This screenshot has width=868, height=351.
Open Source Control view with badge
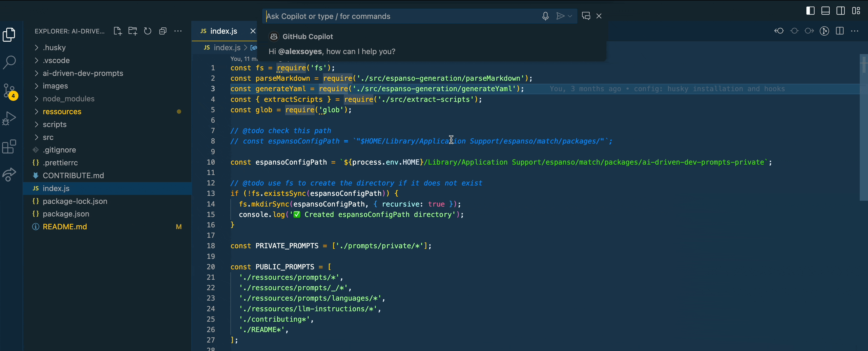pos(9,91)
